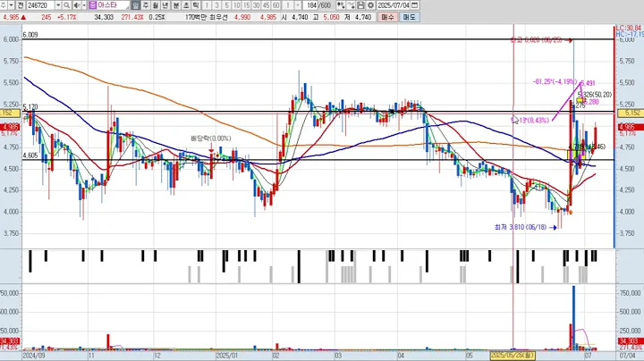The width and height of the screenshot is (644, 361).
Task: Select the yearly (년) chart period
Action: (165, 5)
